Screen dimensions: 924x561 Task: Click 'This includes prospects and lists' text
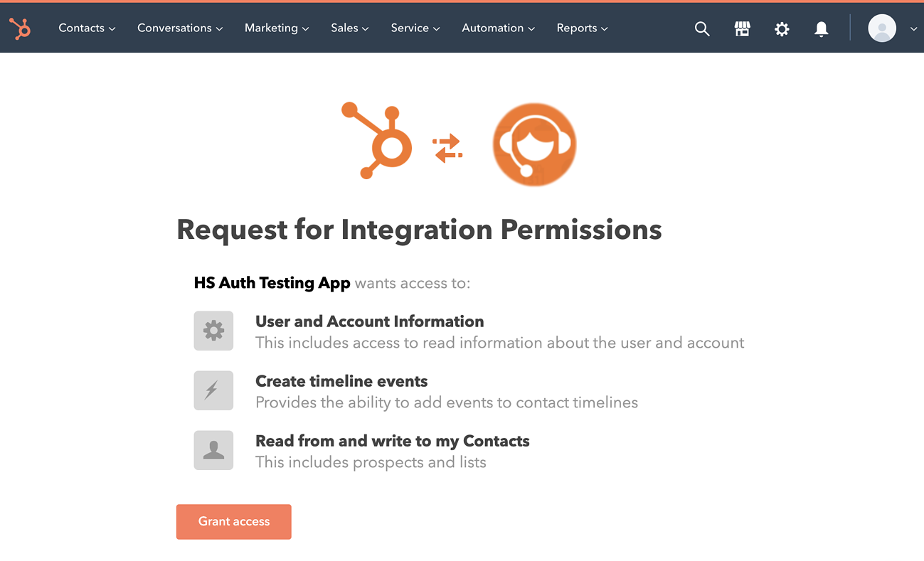371,462
